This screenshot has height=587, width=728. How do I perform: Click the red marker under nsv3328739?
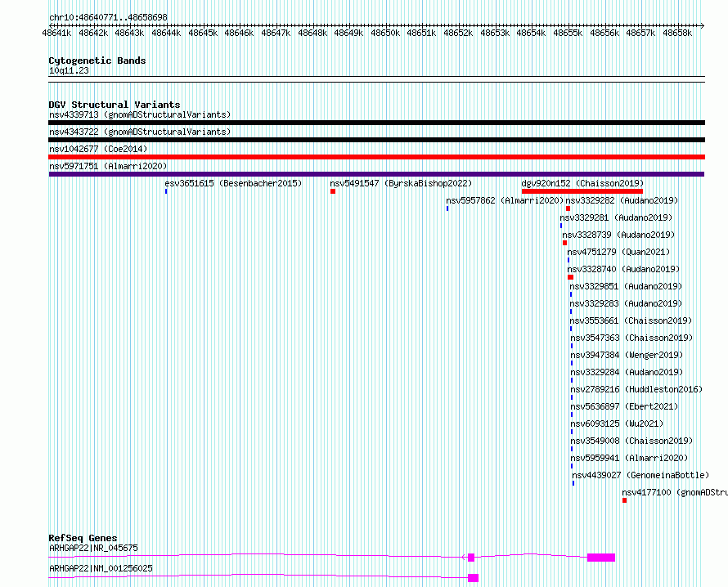tap(564, 243)
